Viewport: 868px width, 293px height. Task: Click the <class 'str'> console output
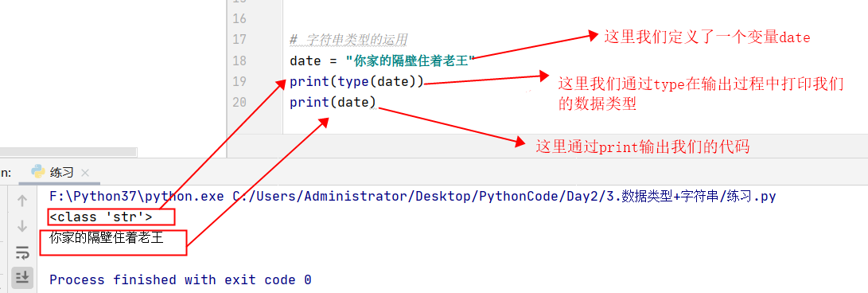tap(101, 217)
